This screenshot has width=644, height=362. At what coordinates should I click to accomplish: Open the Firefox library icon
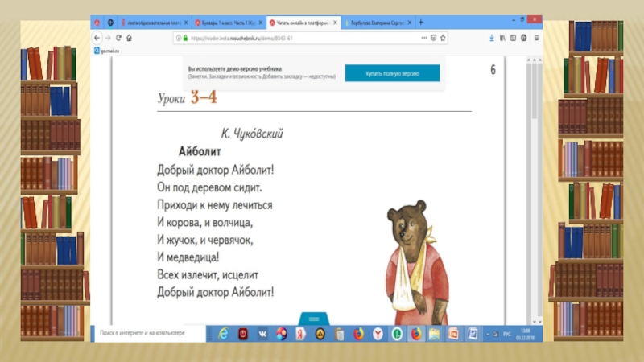(x=502, y=38)
